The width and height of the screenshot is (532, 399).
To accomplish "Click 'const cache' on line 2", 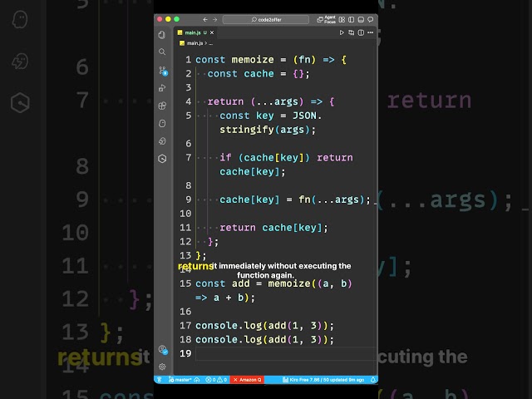I will pyautogui.click(x=240, y=74).
